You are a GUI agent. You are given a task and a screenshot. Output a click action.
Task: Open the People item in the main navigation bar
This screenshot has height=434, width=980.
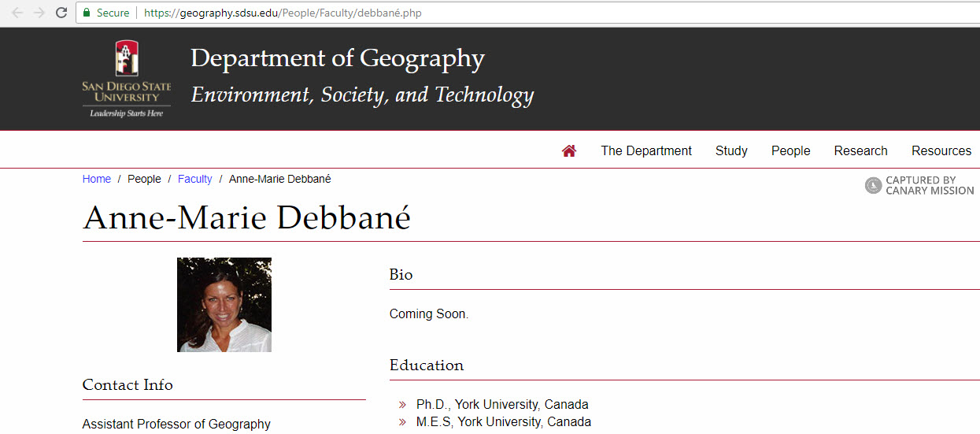(x=790, y=150)
